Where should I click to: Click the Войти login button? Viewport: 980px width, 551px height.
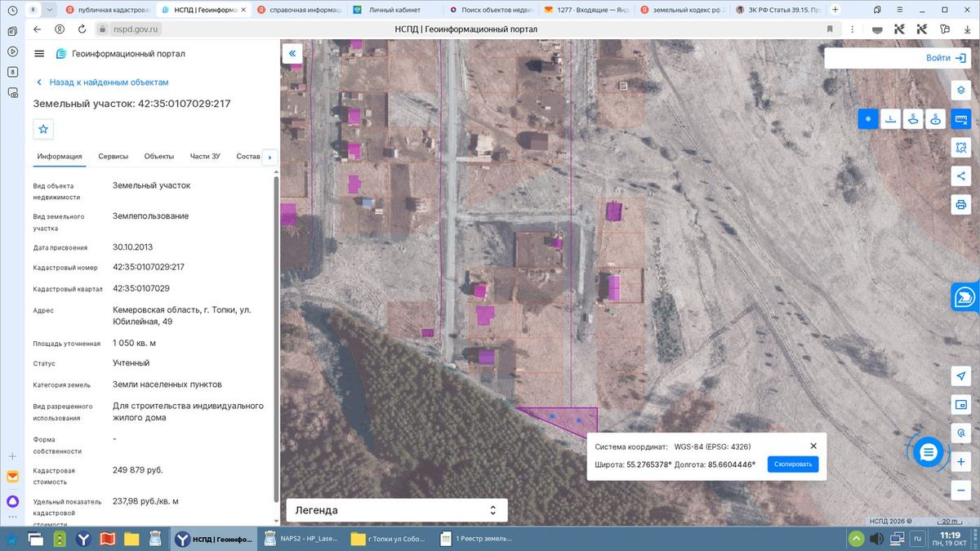click(946, 58)
